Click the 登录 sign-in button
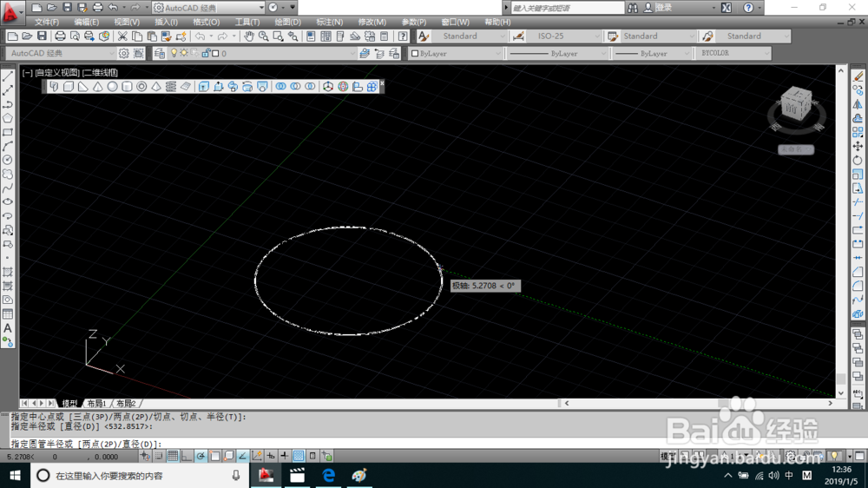The height and width of the screenshot is (488, 868). (663, 8)
